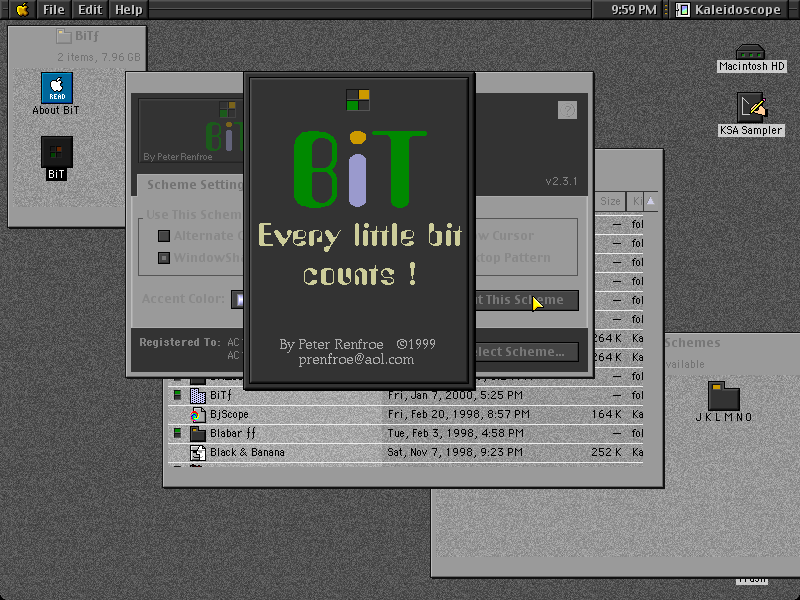This screenshot has height=600, width=800.
Task: Open the Edit menu
Action: click(90, 10)
